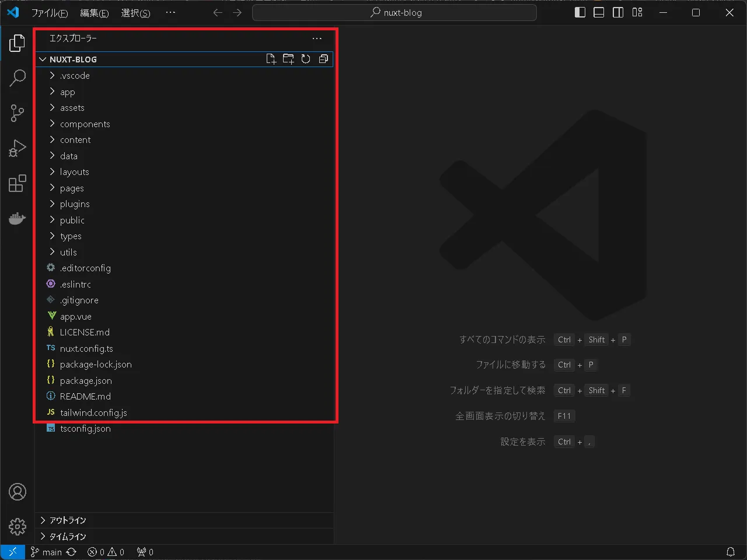Click the エクスプローラー panel title

pyautogui.click(x=73, y=38)
